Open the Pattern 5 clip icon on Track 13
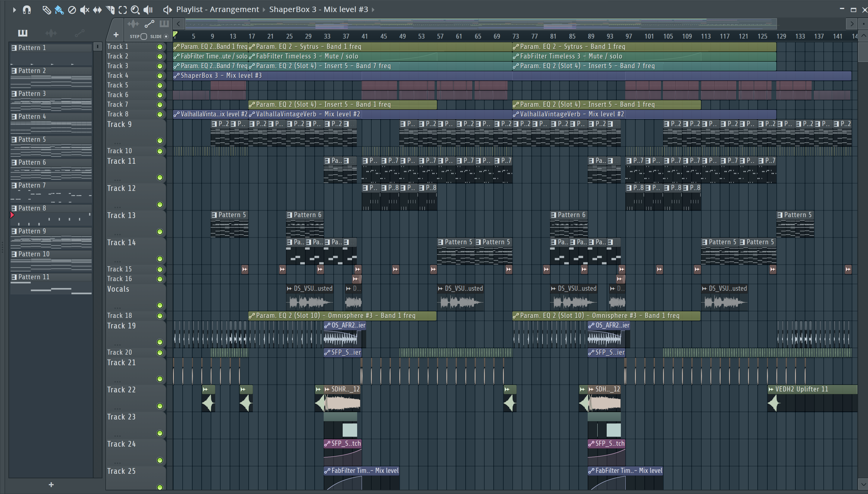868x494 pixels. 214,215
